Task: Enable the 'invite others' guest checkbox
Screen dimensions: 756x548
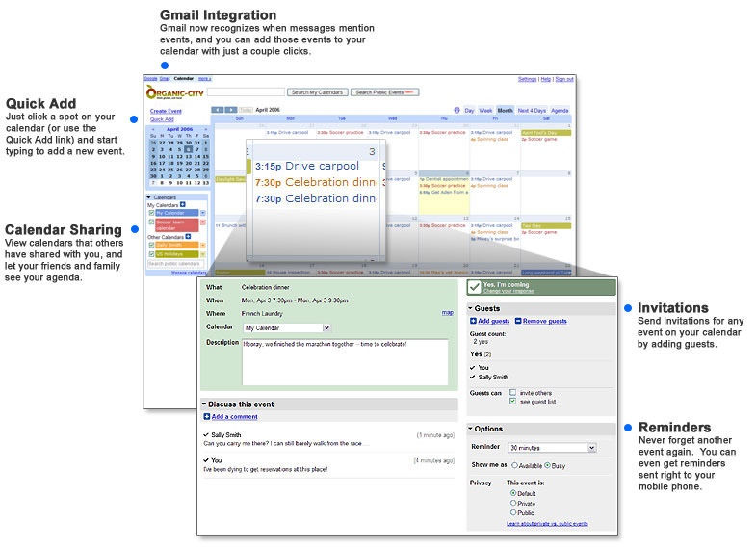Action: [x=512, y=392]
